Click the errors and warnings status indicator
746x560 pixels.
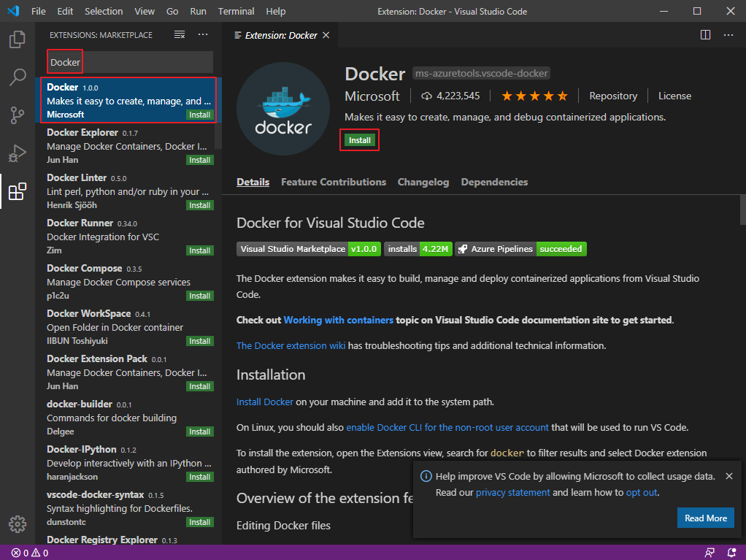(29, 553)
